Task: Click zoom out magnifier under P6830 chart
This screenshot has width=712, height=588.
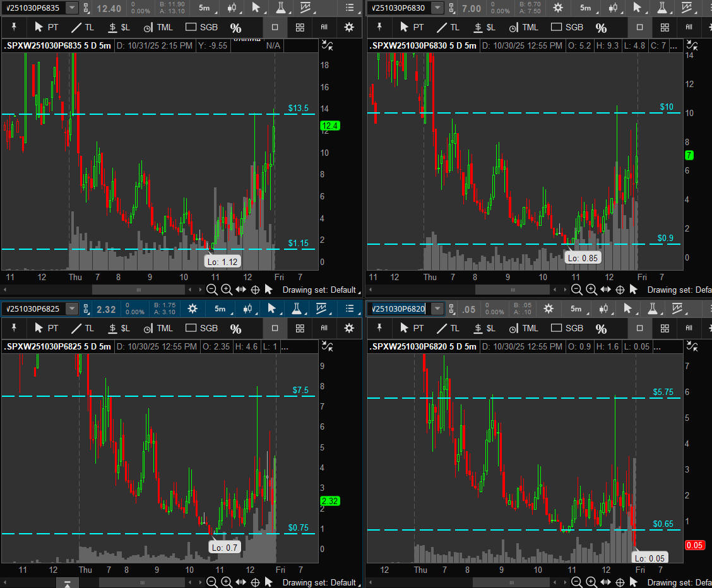Action: pos(576,290)
